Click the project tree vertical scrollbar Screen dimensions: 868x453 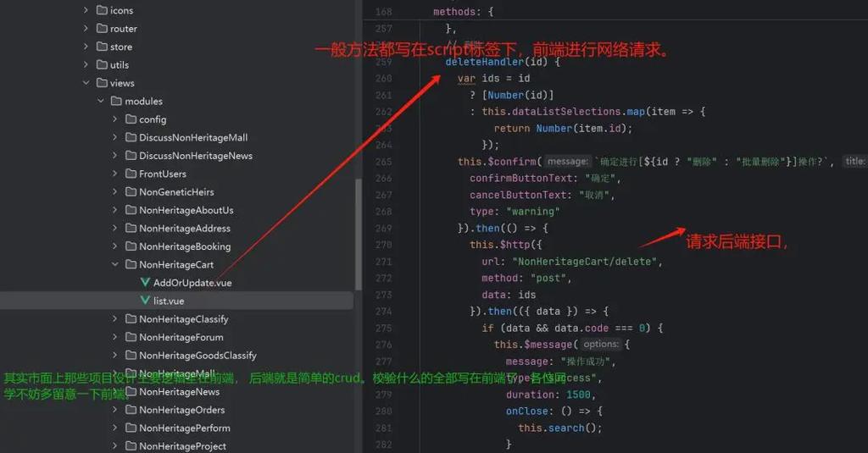[x=359, y=234]
